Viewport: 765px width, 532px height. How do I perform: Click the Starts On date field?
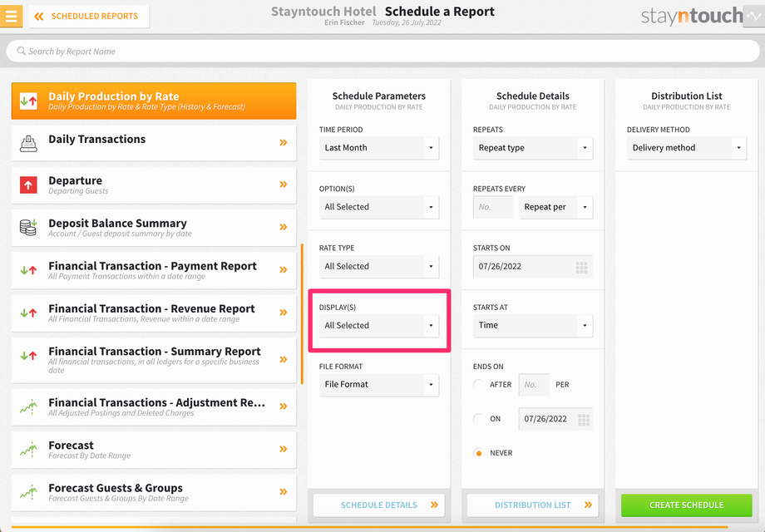533,266
